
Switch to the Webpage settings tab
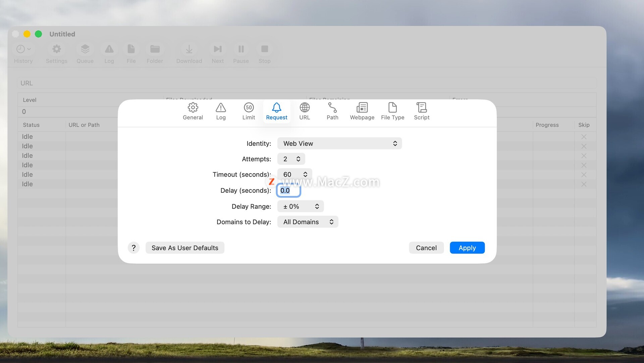(362, 111)
